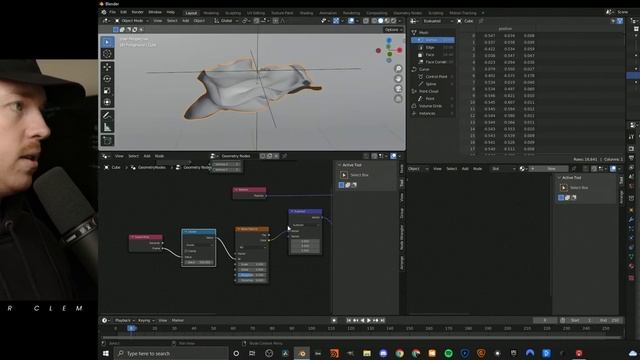Switch perspective/orthographic with grid gizmo
This screenshot has height=360, width=640.
tap(398, 99)
